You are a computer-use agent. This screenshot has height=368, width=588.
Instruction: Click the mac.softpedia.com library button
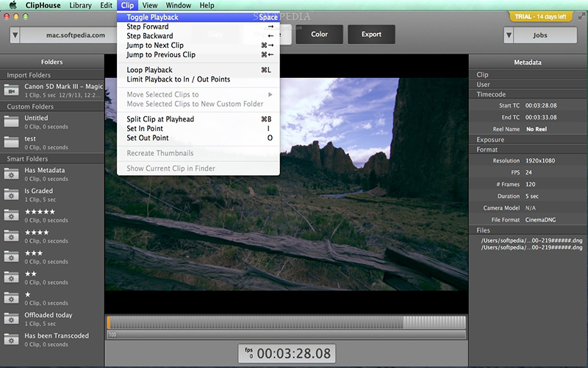point(76,35)
